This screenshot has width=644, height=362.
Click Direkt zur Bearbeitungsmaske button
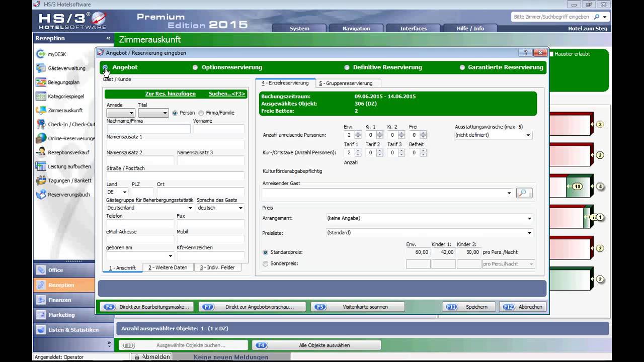(147, 307)
